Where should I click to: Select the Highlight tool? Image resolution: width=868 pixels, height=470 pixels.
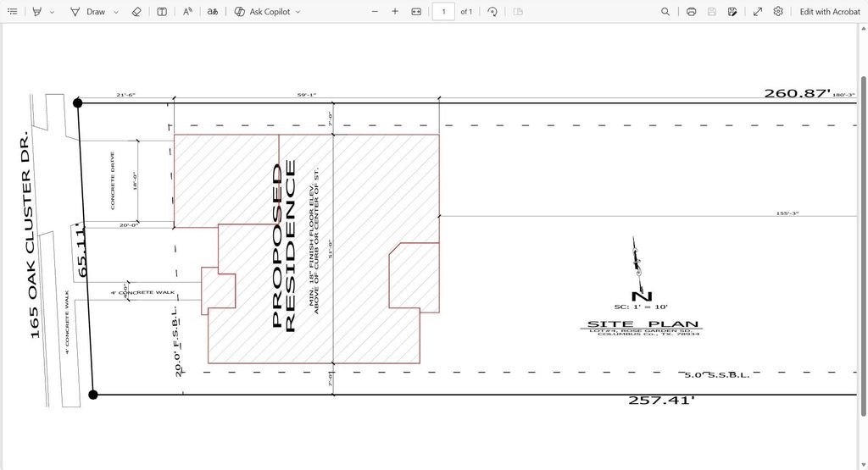point(36,12)
